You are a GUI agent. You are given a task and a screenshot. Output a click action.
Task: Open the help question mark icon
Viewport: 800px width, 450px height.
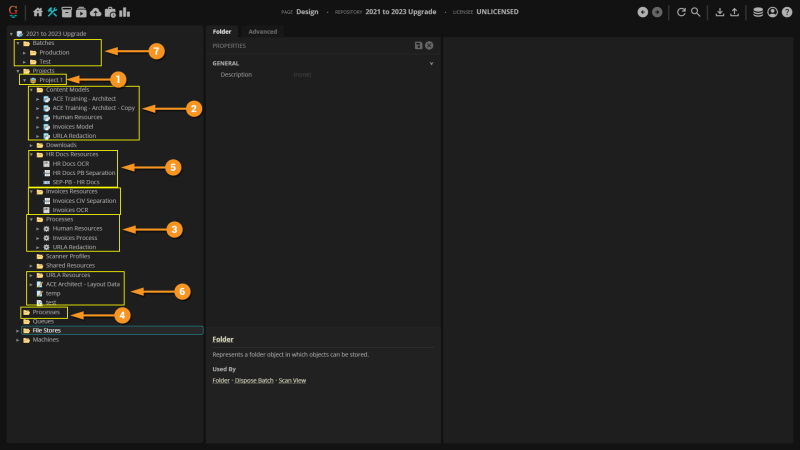point(786,12)
